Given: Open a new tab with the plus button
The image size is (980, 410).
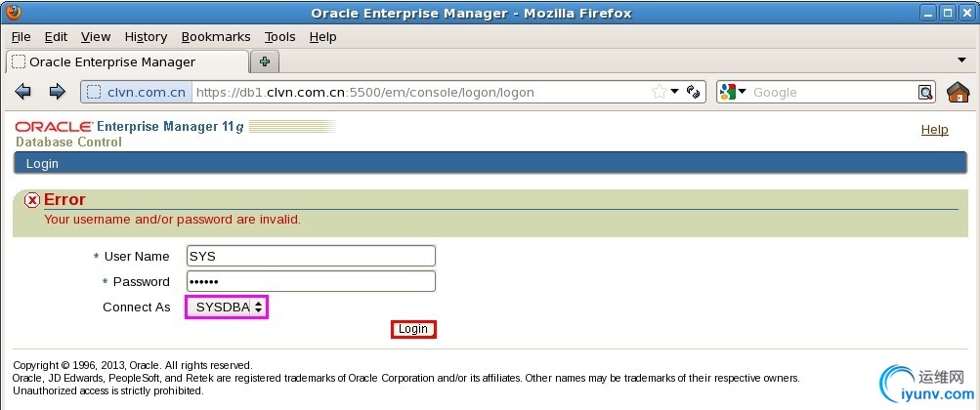Looking at the screenshot, I should [x=265, y=61].
